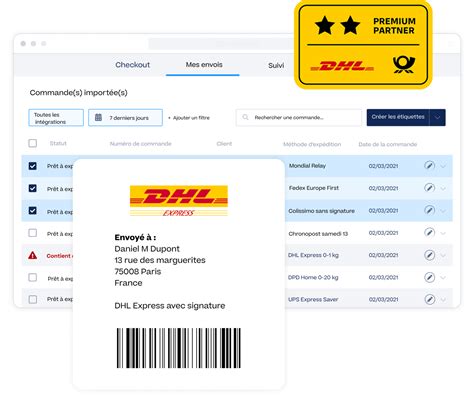Expand the Mondial Relay row chevron
Viewport: 474px width, 396px height.
tap(443, 166)
